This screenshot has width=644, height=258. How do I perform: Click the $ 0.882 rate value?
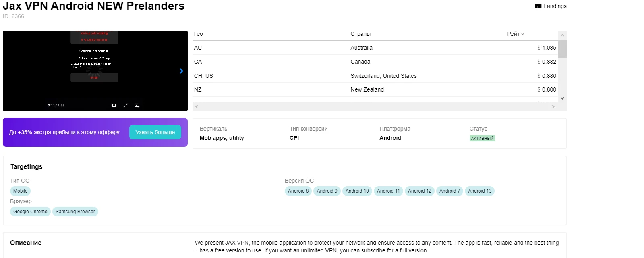[x=547, y=62]
